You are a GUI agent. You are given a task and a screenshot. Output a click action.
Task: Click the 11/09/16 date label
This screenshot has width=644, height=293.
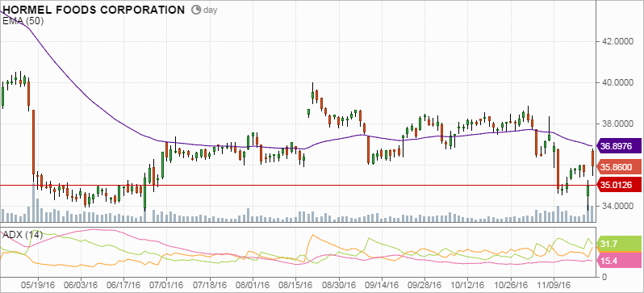coord(553,285)
